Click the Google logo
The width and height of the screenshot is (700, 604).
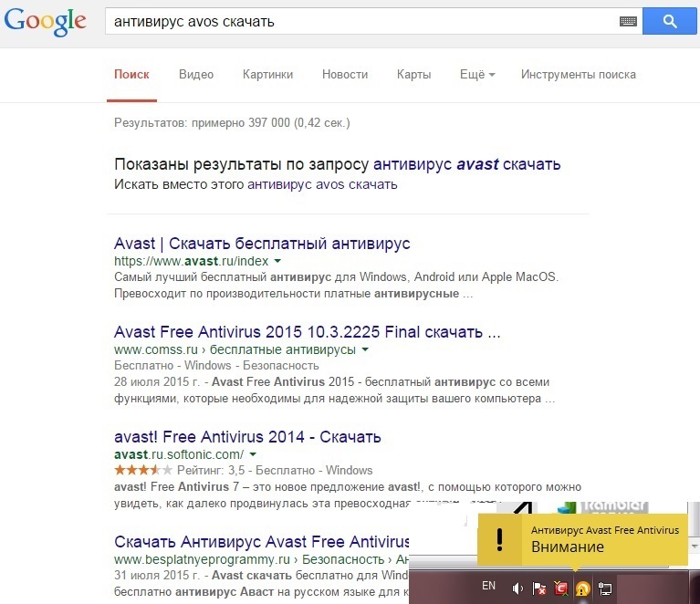click(46, 23)
